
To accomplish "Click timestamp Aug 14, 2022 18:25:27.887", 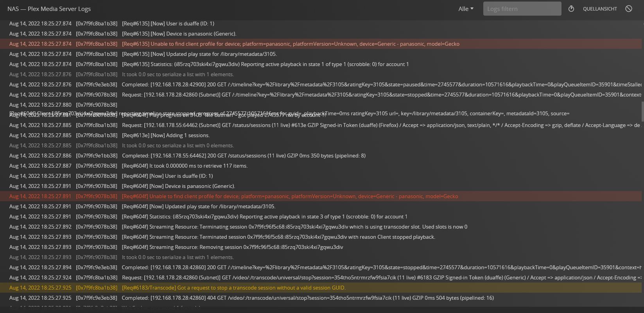I will tap(40, 166).
